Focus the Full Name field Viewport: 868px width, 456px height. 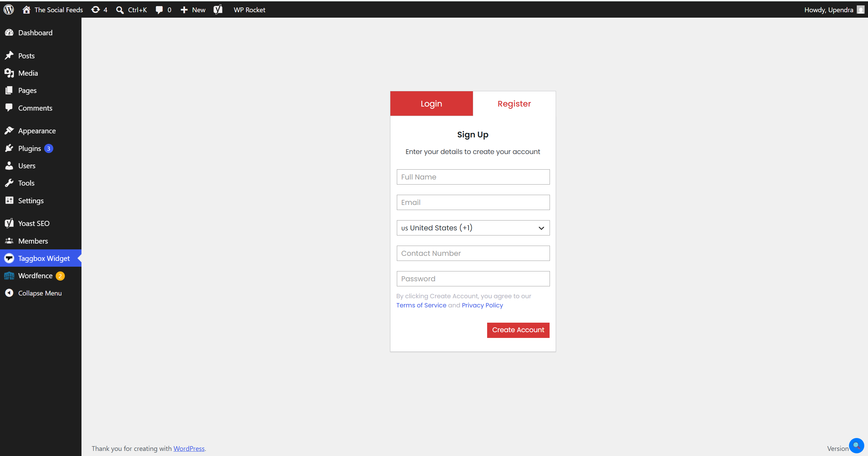pyautogui.click(x=473, y=177)
